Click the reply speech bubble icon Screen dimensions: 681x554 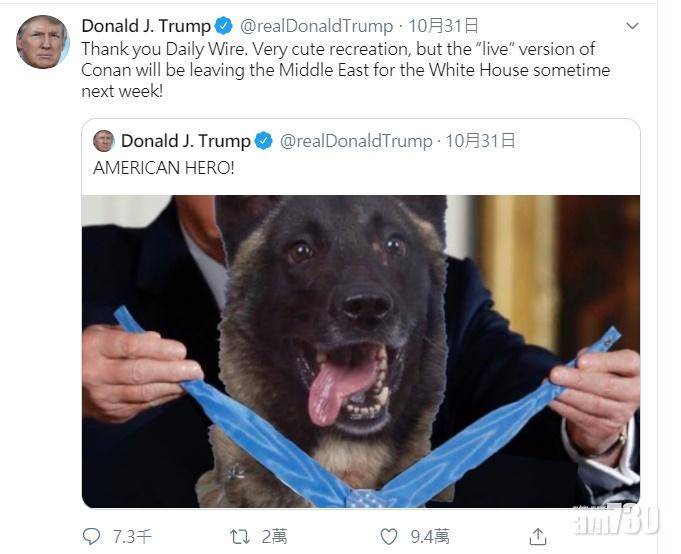(91, 537)
